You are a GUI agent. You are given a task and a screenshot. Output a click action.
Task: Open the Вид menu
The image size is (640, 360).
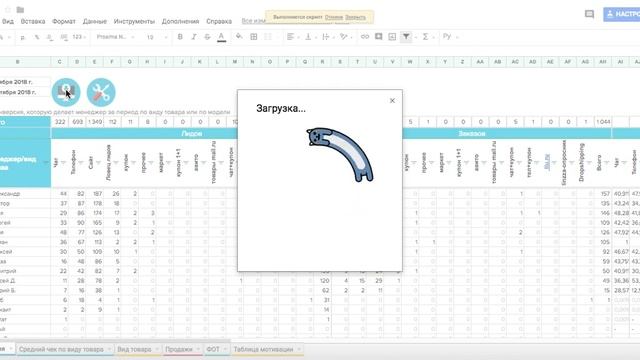coord(8,21)
